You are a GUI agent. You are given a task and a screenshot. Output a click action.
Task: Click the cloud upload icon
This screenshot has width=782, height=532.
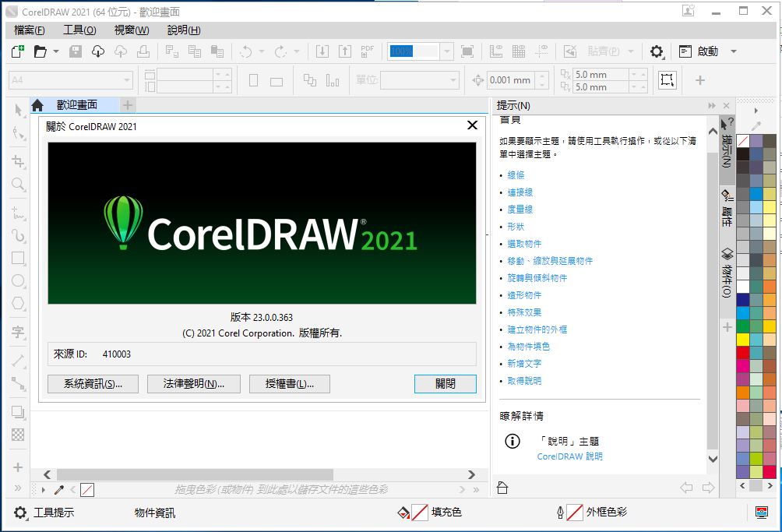[x=121, y=51]
